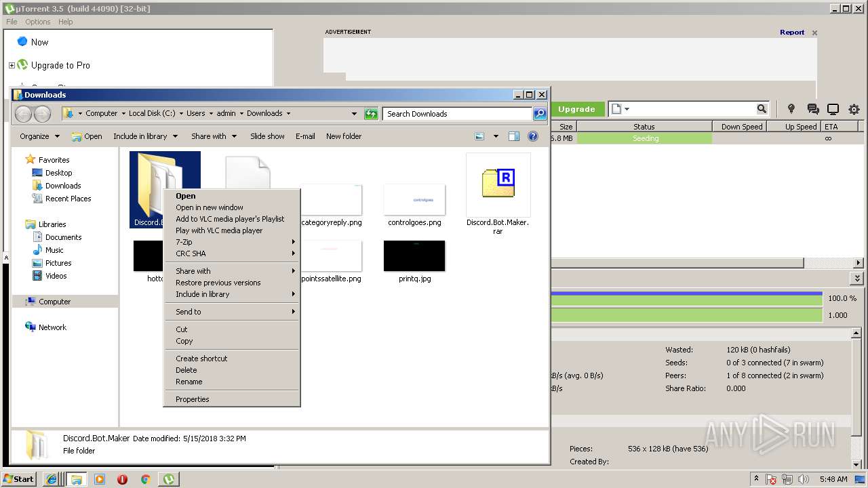Open Share with toolbar dropdown
The height and width of the screenshot is (488, 868).
tap(214, 136)
